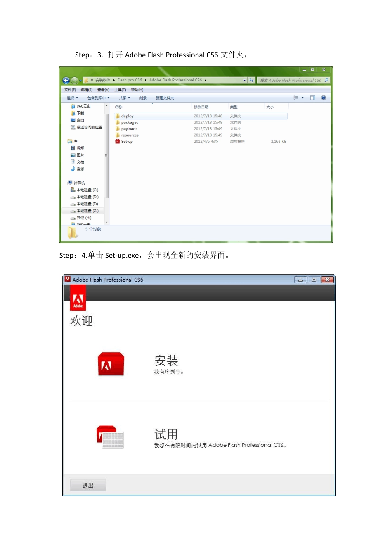Select the resources folder icon

[x=118, y=135]
